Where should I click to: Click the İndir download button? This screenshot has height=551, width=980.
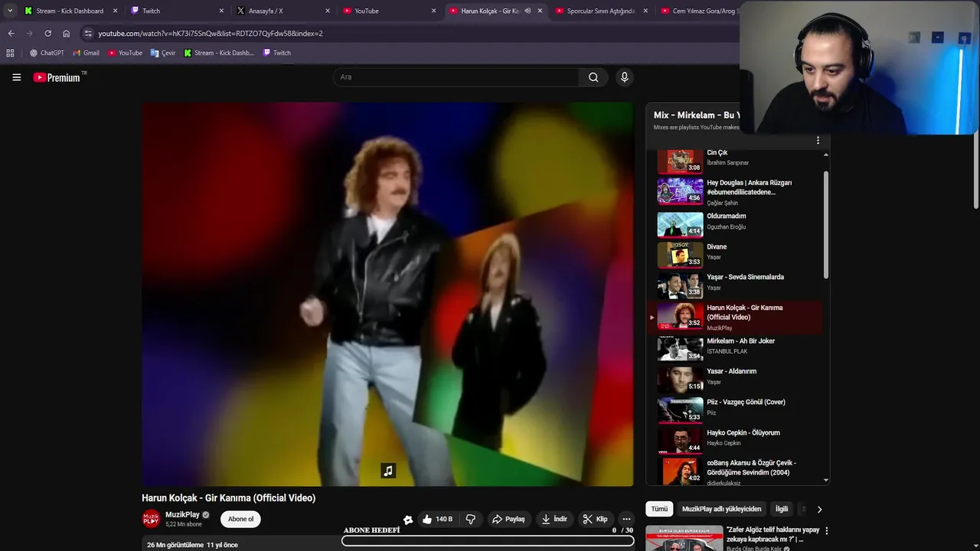[x=554, y=519]
